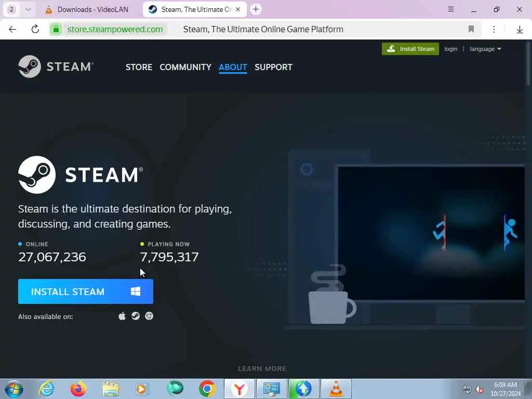The image size is (532, 399).
Task: Open the login link
Action: [x=450, y=49]
